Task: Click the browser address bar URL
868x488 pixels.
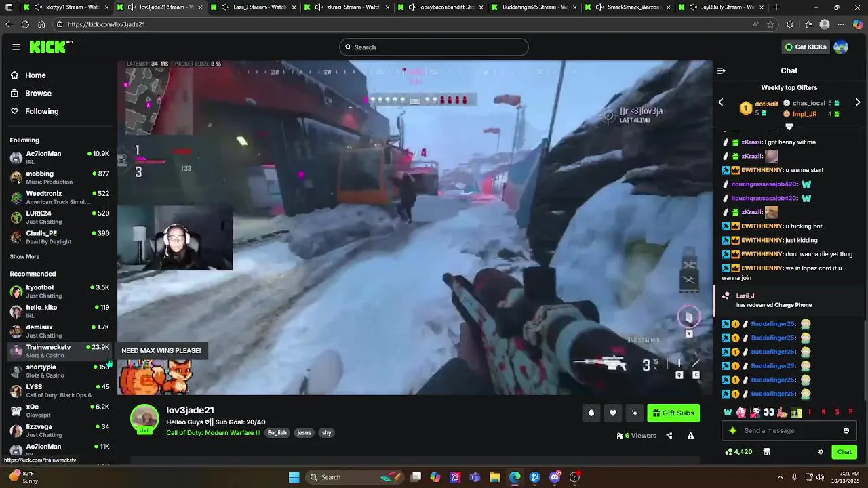Action: pyautogui.click(x=106, y=24)
